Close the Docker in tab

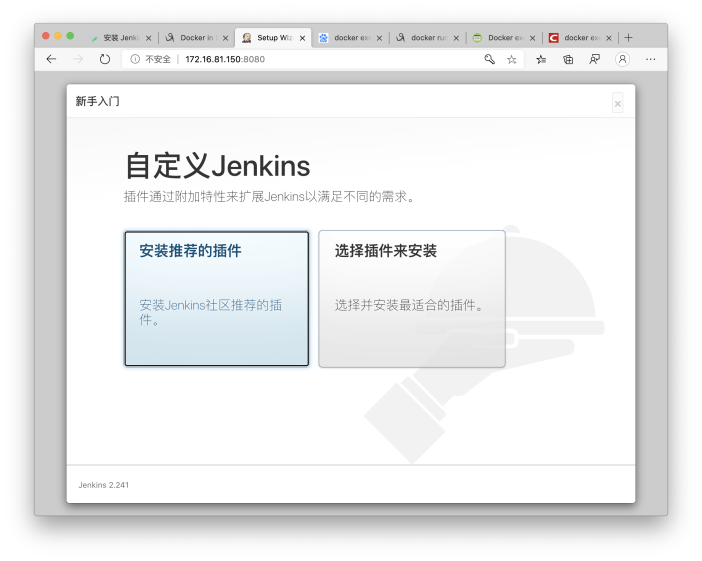point(225,38)
